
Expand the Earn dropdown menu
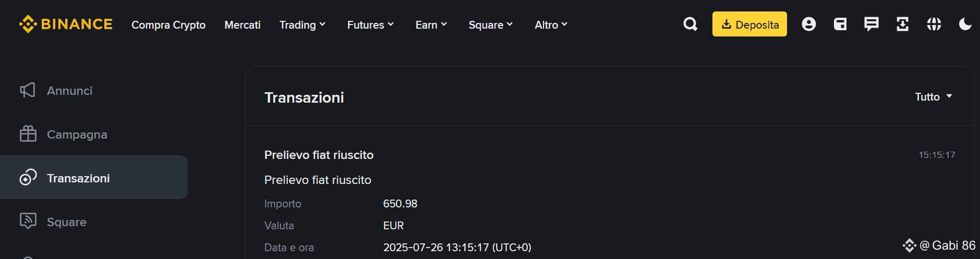(x=431, y=24)
